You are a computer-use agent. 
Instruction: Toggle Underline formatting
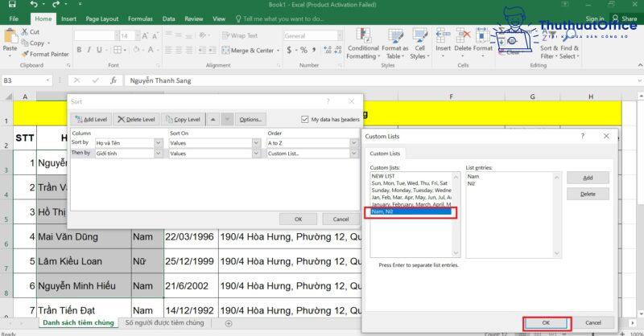pos(99,50)
